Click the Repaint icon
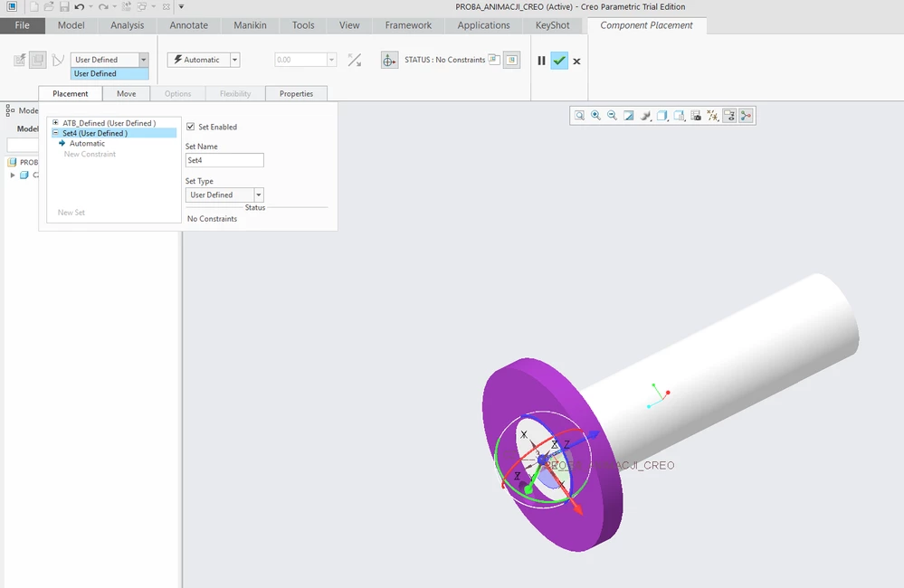Viewport: 904px width, 588px height. 629,116
